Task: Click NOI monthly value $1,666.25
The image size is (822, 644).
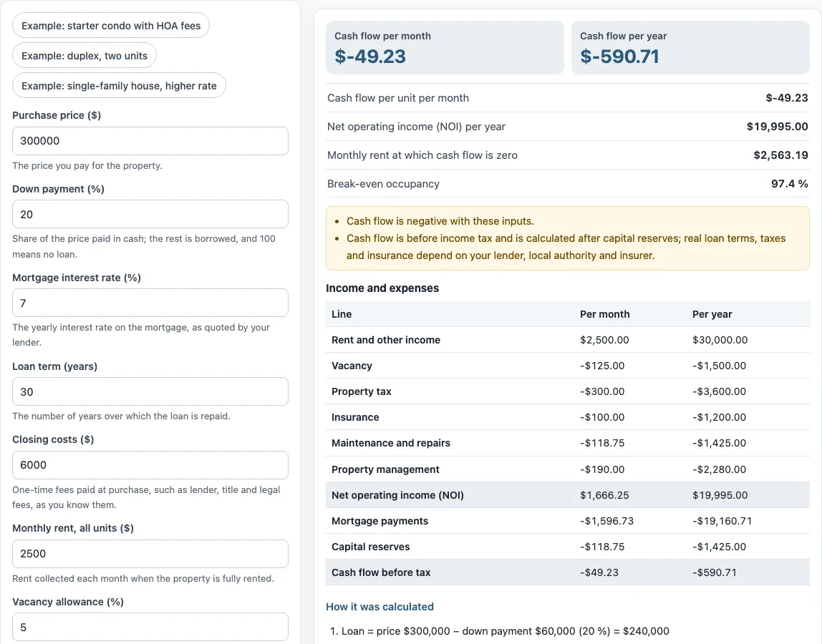Action: [x=604, y=495]
